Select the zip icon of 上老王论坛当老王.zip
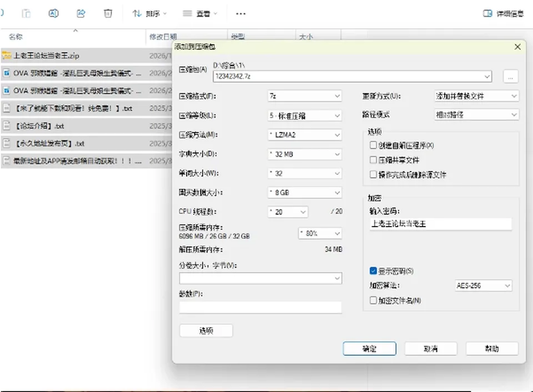 pyautogui.click(x=7, y=56)
